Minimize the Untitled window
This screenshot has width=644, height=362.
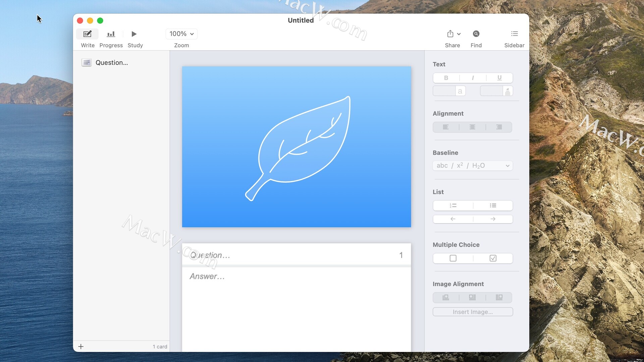(90, 20)
